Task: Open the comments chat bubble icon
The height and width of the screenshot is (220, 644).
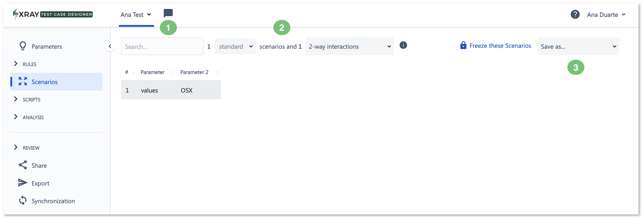Action: [x=168, y=13]
